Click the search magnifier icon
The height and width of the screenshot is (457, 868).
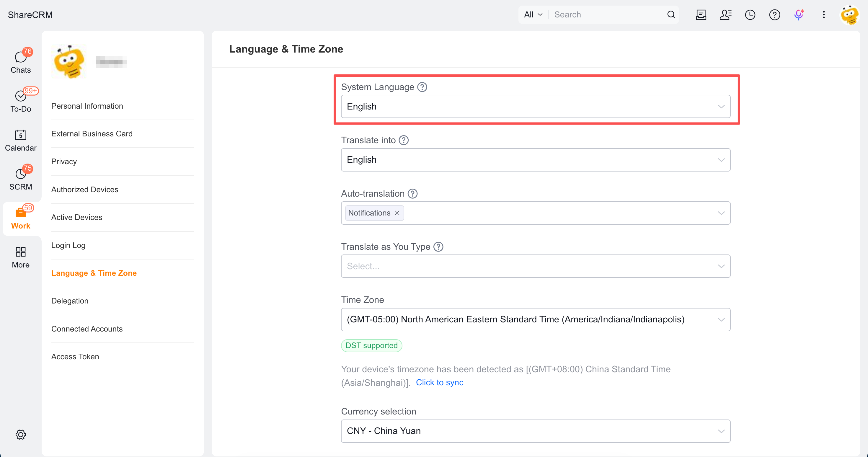tap(671, 14)
